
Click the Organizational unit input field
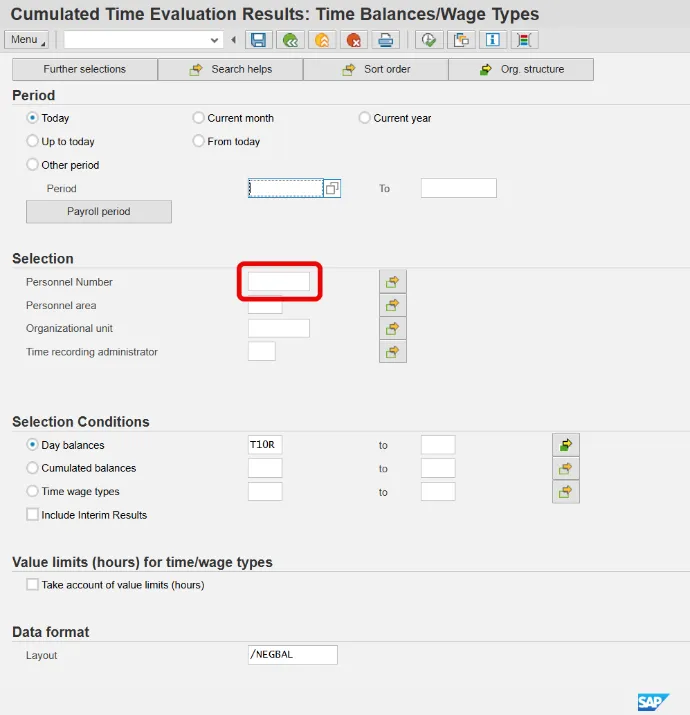coord(279,328)
